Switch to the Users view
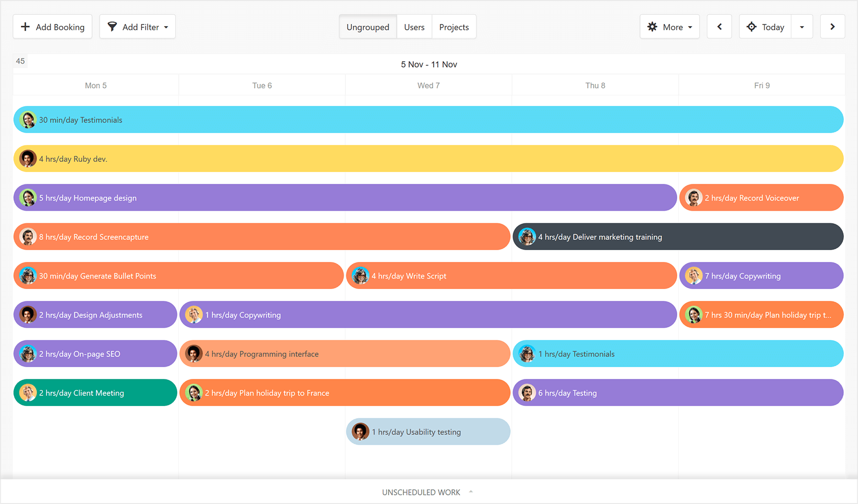Screen dimensions: 858x504 [414, 27]
